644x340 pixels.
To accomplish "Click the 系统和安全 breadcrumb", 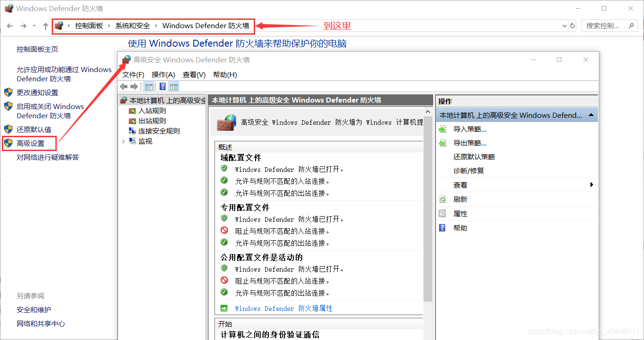I will pyautogui.click(x=133, y=26).
